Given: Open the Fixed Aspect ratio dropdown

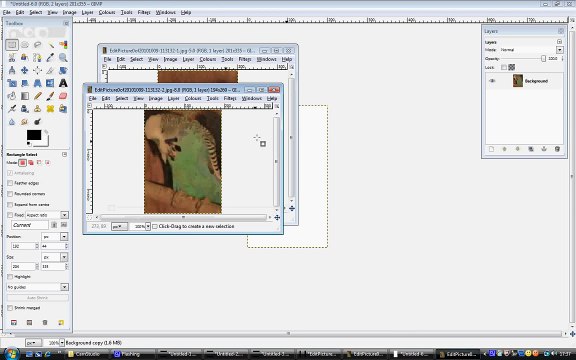Looking at the screenshot, I should click(64, 215).
